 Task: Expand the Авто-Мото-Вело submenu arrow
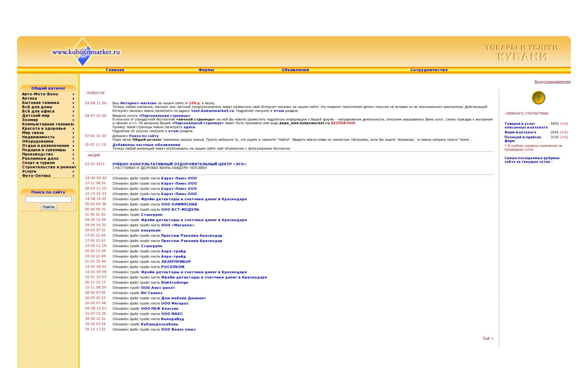(73, 94)
